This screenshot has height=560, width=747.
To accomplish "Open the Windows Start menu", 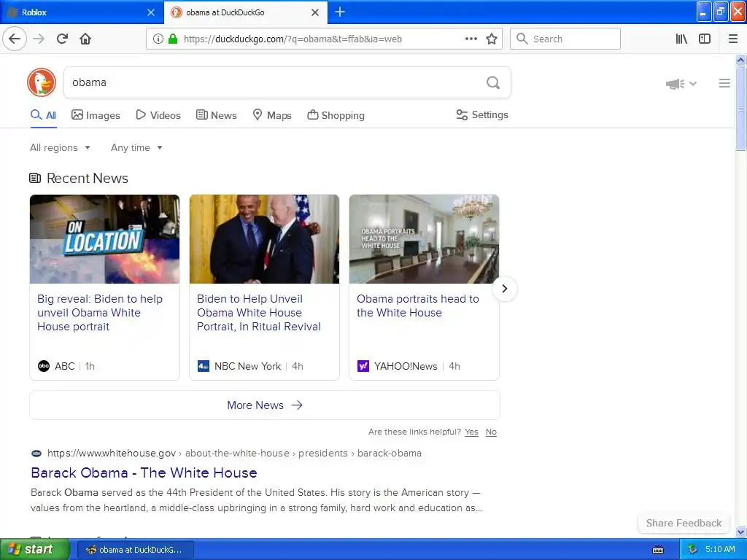I will (34, 550).
